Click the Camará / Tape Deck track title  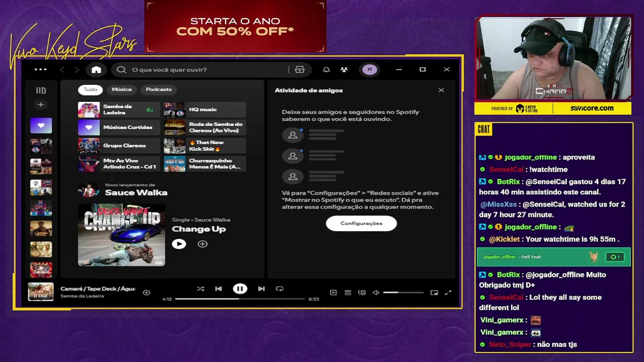pyautogui.click(x=98, y=289)
